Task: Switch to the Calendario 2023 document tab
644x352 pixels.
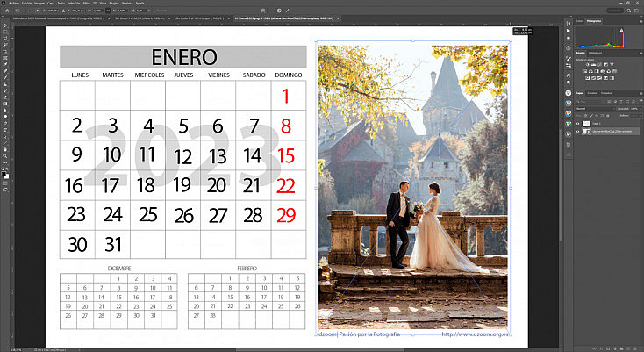Action: 61,18
